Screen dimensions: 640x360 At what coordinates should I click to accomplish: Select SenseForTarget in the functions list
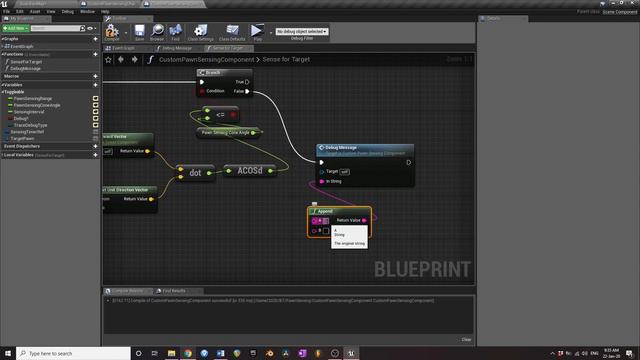(x=26, y=62)
